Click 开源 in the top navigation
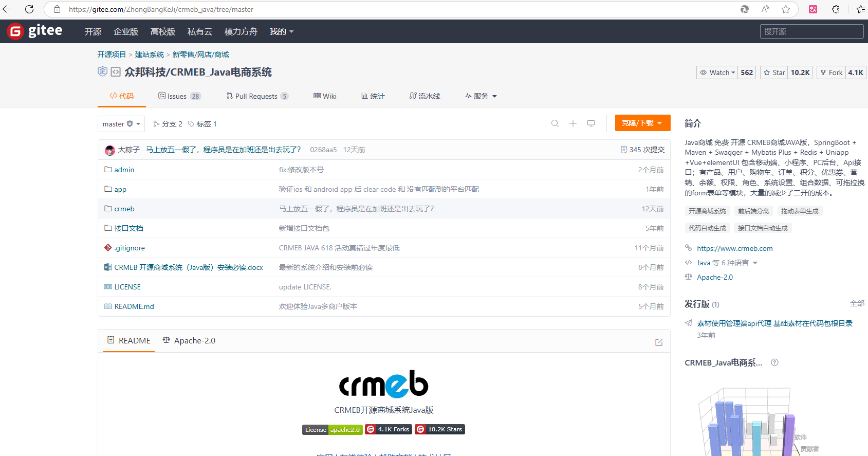868x456 pixels. coord(93,31)
